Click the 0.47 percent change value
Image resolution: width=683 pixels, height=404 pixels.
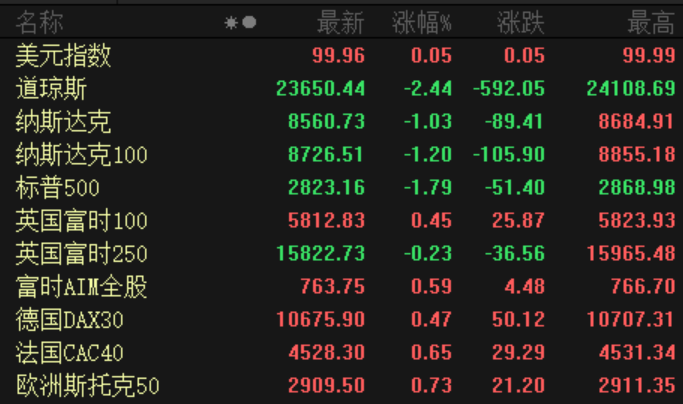[x=431, y=319]
